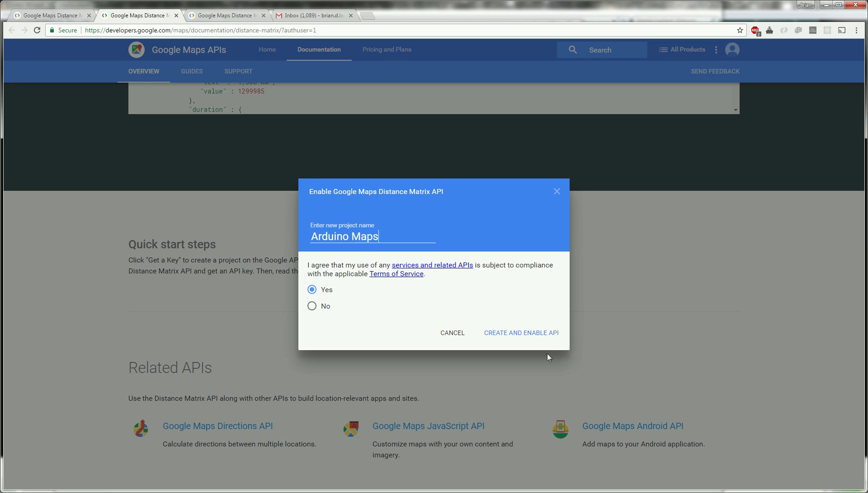Screen dimensions: 868x493
Task: Click the Adblock Plus extension icon
Action: pyautogui.click(x=755, y=30)
